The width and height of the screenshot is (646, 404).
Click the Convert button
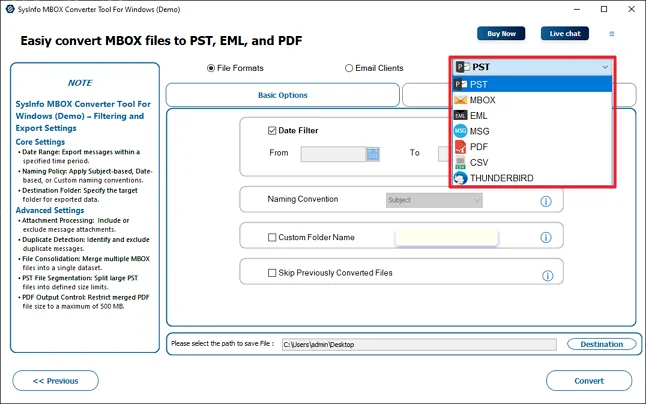(x=589, y=381)
